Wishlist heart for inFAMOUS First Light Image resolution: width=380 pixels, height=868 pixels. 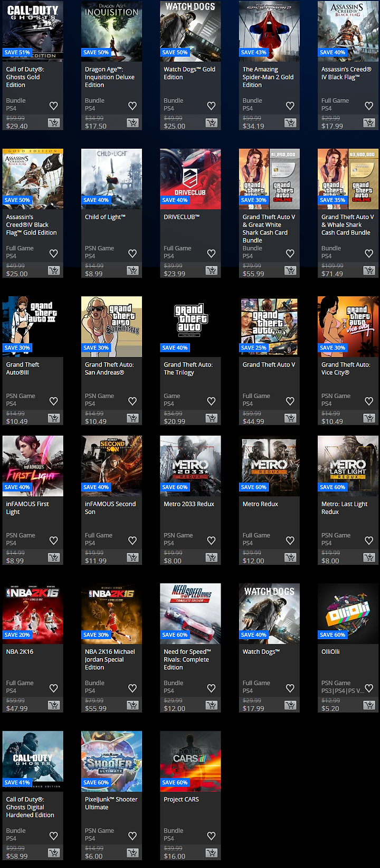[x=54, y=541]
